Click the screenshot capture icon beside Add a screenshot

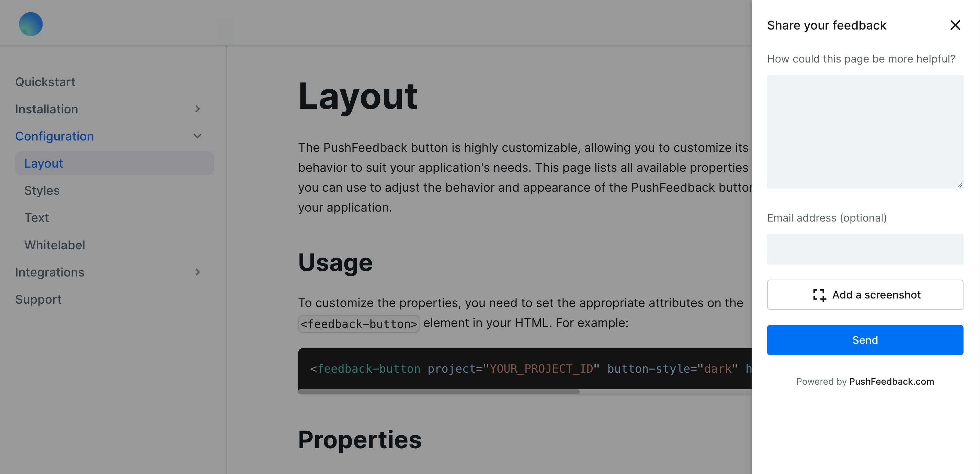coord(819,295)
